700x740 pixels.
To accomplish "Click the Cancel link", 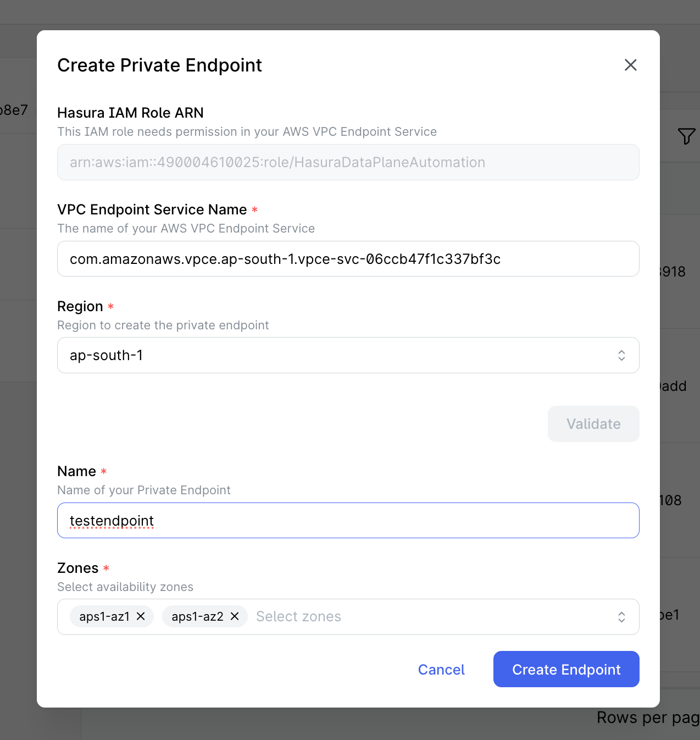I will click(x=441, y=669).
